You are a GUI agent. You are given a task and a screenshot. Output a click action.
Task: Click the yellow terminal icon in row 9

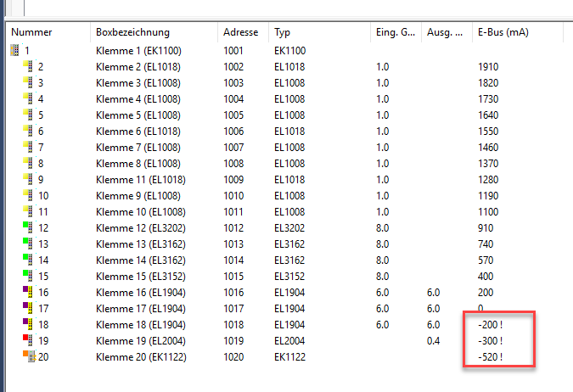(x=28, y=180)
